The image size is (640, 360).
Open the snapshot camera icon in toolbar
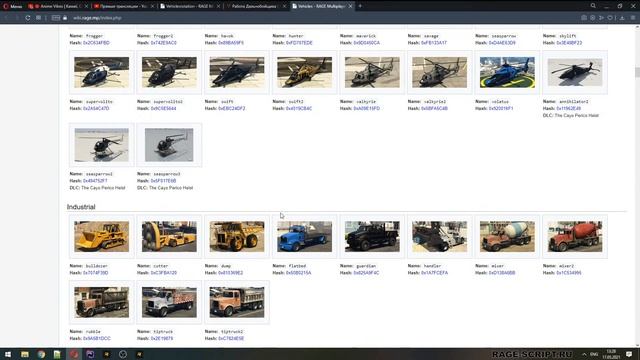(x=584, y=18)
